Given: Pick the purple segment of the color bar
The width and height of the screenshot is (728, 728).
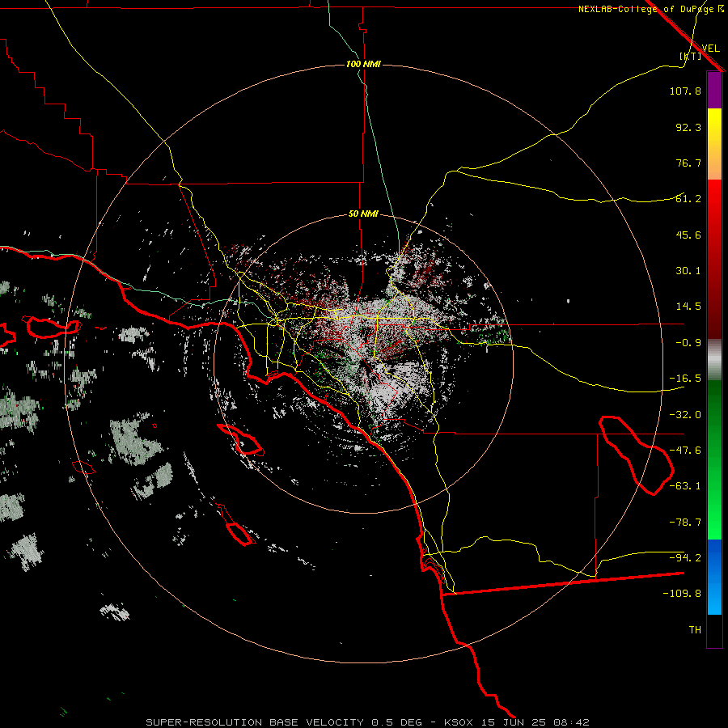Looking at the screenshot, I should click(x=714, y=91).
